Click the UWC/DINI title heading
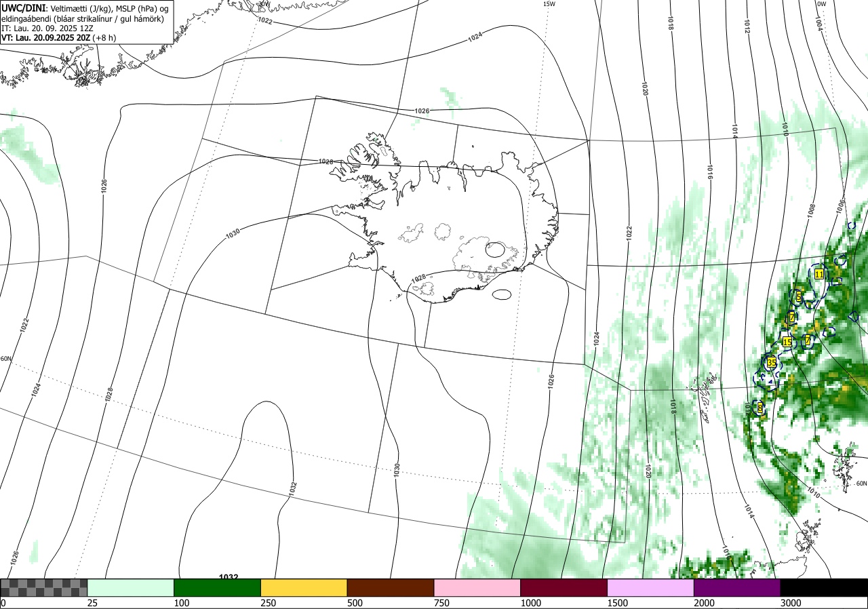868x609 pixels. point(24,7)
